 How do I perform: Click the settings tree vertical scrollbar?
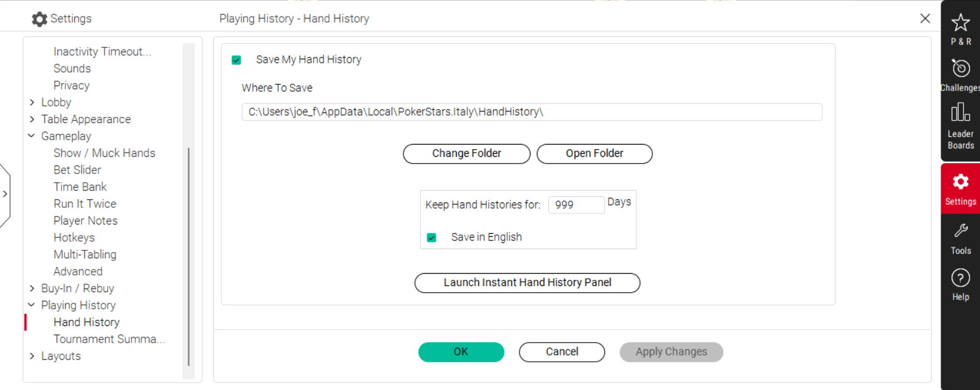click(x=189, y=257)
